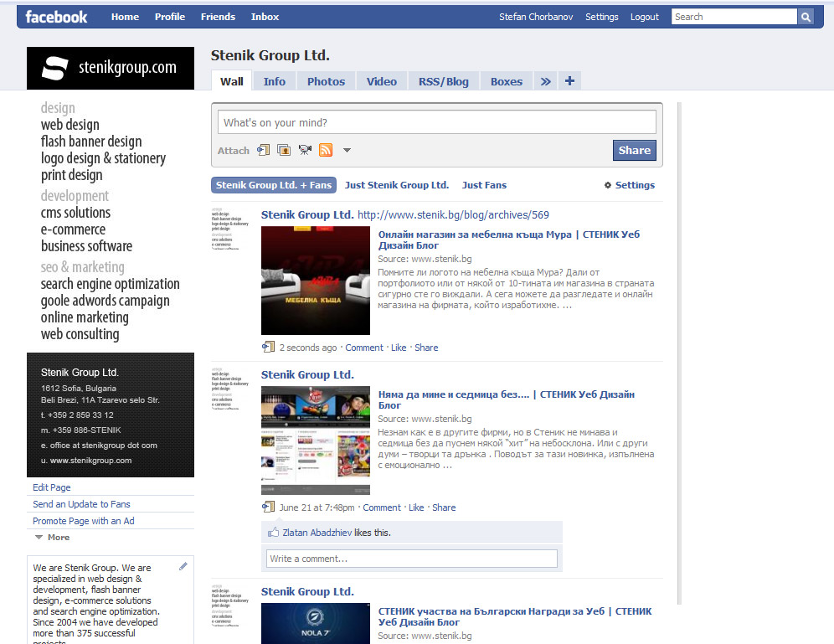This screenshot has width=834, height=644.
Task: Share the '2 seconds ago' post
Action: (x=426, y=348)
